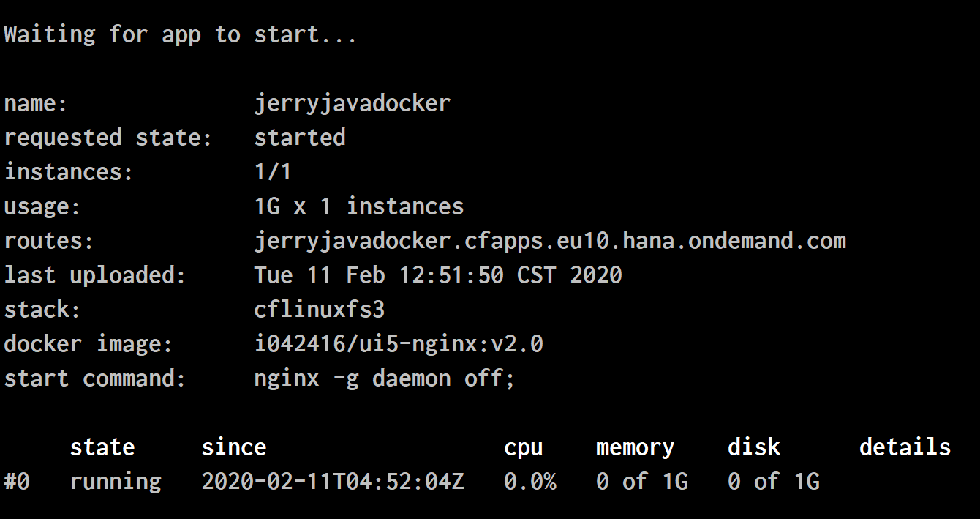Click the 'cpu' column header
This screenshot has width=980, height=519.
point(523,447)
